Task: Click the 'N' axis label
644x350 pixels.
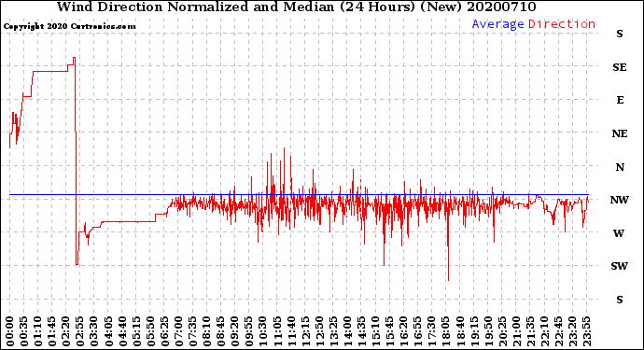Action: pyautogui.click(x=620, y=167)
